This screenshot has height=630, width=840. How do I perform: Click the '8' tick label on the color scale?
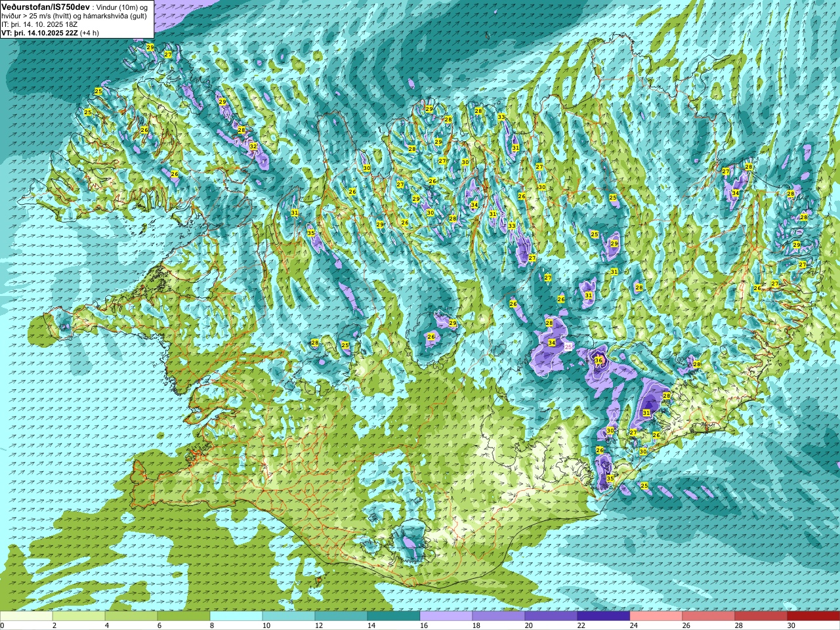(212, 625)
